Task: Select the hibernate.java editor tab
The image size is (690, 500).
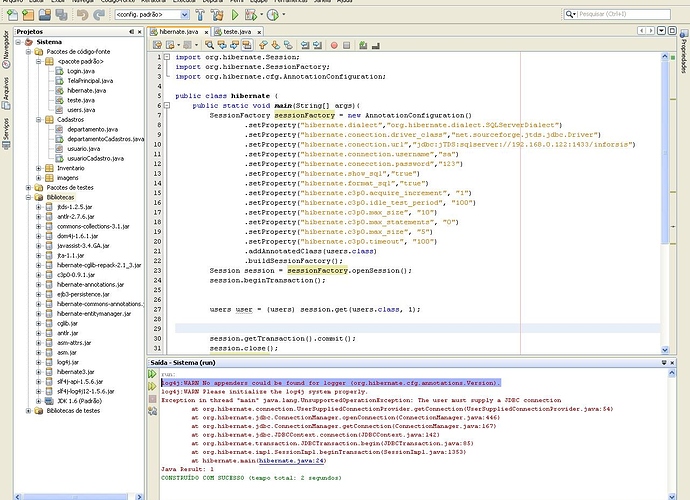Action: pyautogui.click(x=180, y=32)
